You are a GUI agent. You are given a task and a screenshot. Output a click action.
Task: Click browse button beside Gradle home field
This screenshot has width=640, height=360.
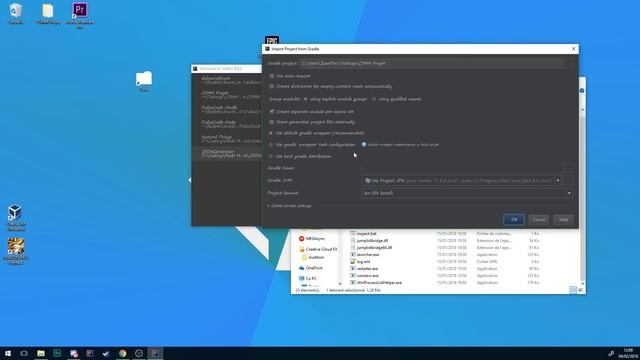tap(568, 168)
